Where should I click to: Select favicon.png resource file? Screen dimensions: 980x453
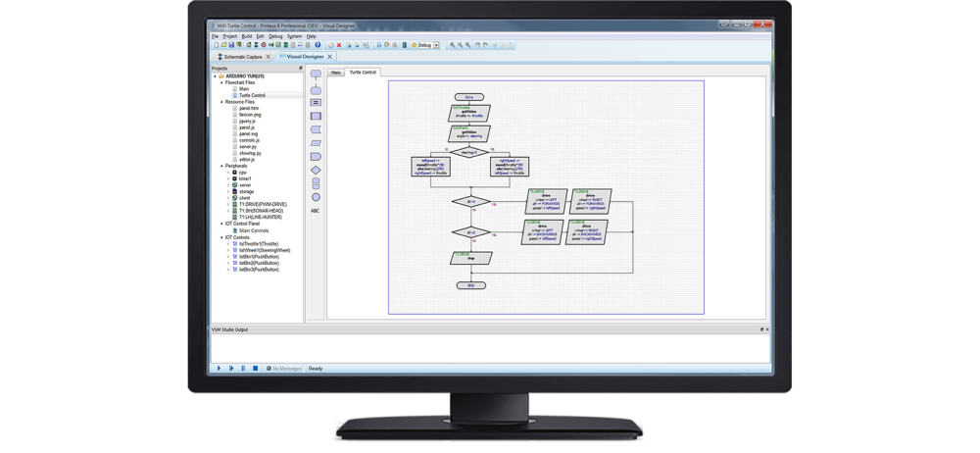pyautogui.click(x=250, y=115)
